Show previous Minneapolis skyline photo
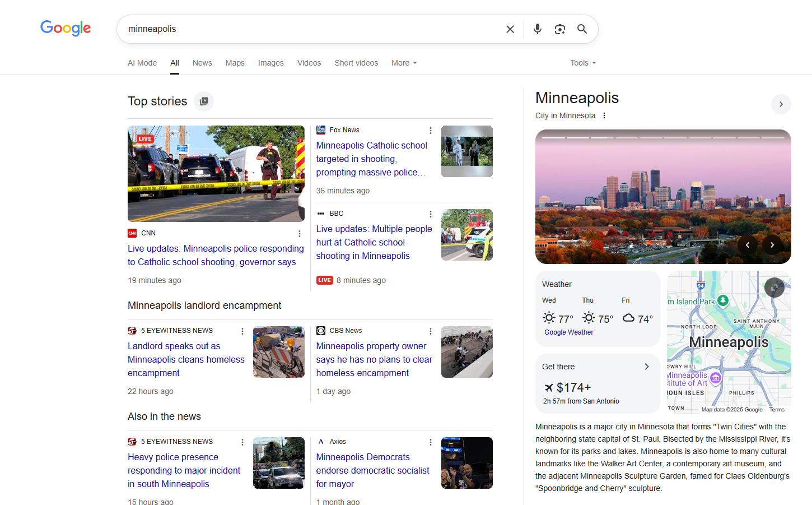812x505 pixels. point(748,245)
